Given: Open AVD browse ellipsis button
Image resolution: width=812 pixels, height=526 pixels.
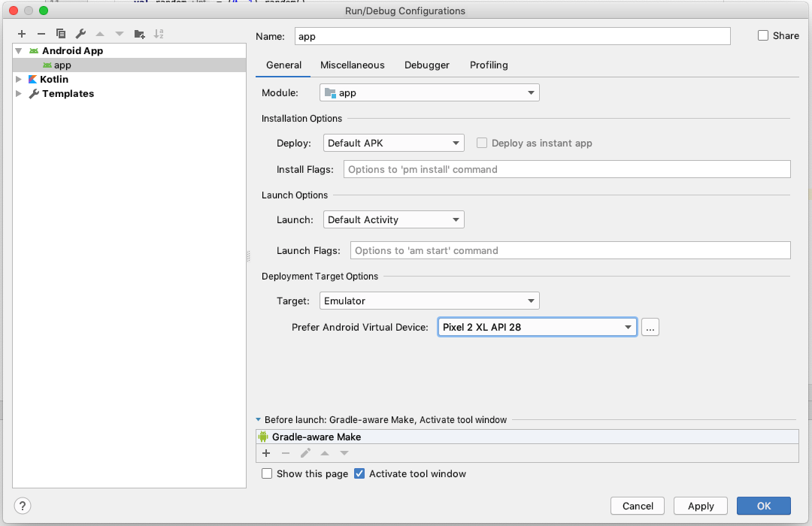Looking at the screenshot, I should (x=650, y=327).
